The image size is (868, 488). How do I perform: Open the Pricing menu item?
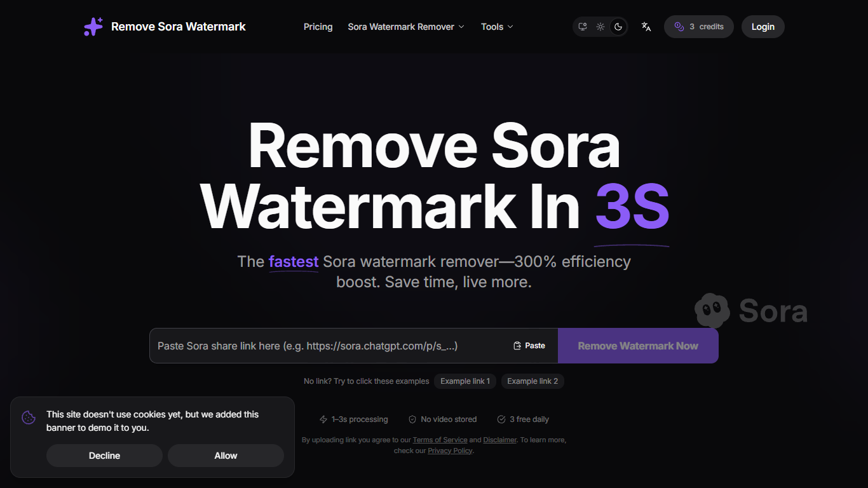click(x=318, y=27)
